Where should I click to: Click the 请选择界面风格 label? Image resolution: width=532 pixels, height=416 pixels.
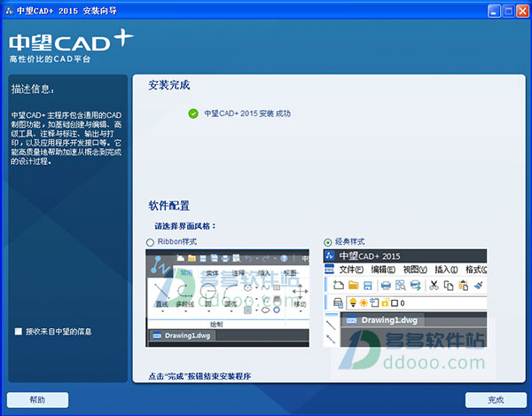tap(185, 226)
